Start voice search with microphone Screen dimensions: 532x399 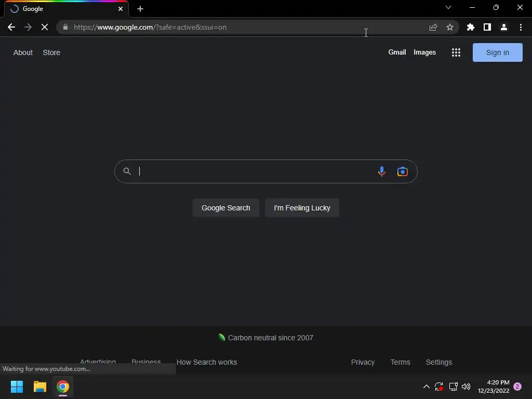coord(382,171)
